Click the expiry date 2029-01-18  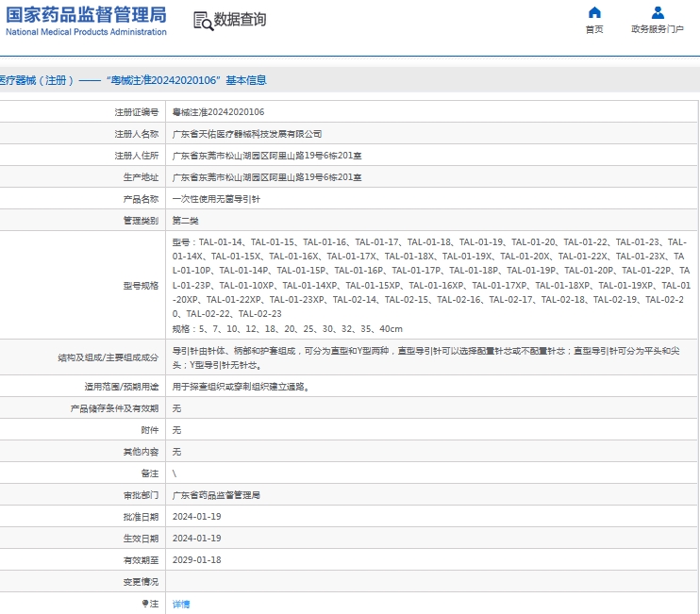197,560
